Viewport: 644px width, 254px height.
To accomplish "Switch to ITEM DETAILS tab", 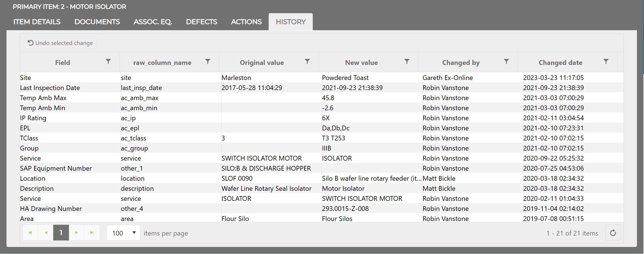I will pyautogui.click(x=37, y=22).
